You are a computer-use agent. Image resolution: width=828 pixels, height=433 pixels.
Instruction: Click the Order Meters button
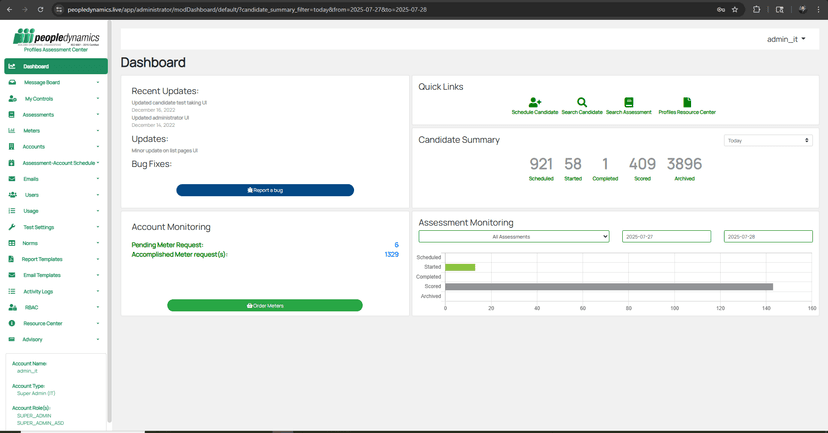(265, 305)
